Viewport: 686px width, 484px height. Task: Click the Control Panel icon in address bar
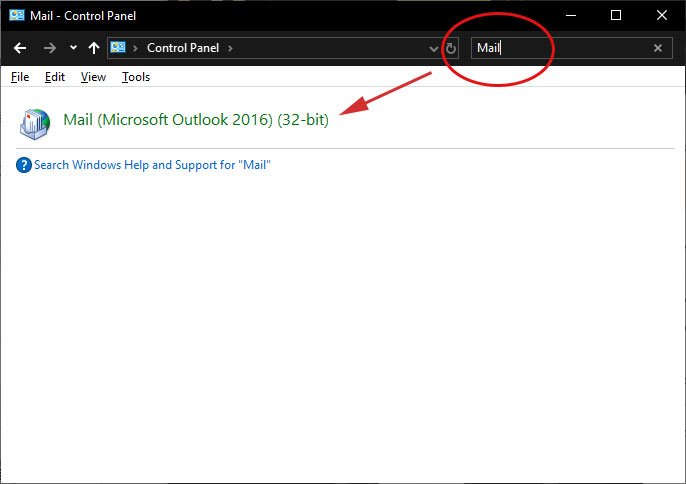click(x=118, y=47)
